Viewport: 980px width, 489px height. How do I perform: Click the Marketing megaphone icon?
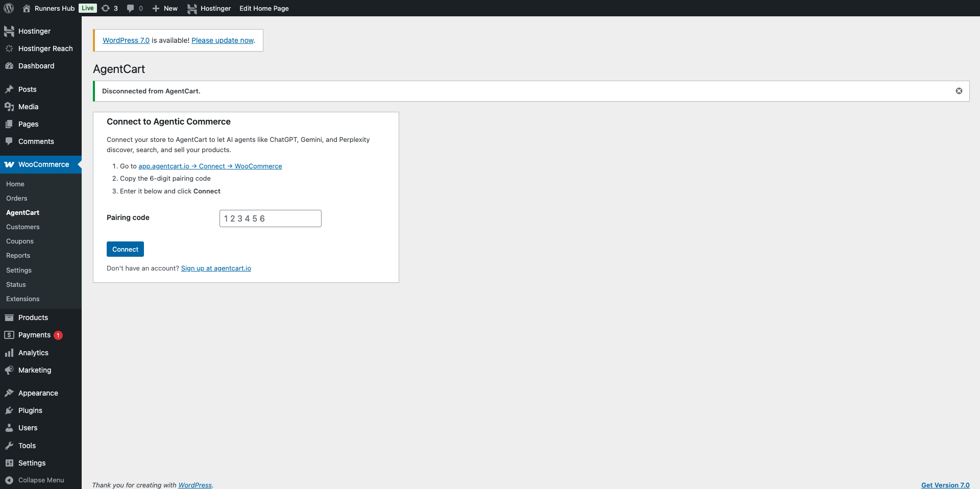coord(9,370)
